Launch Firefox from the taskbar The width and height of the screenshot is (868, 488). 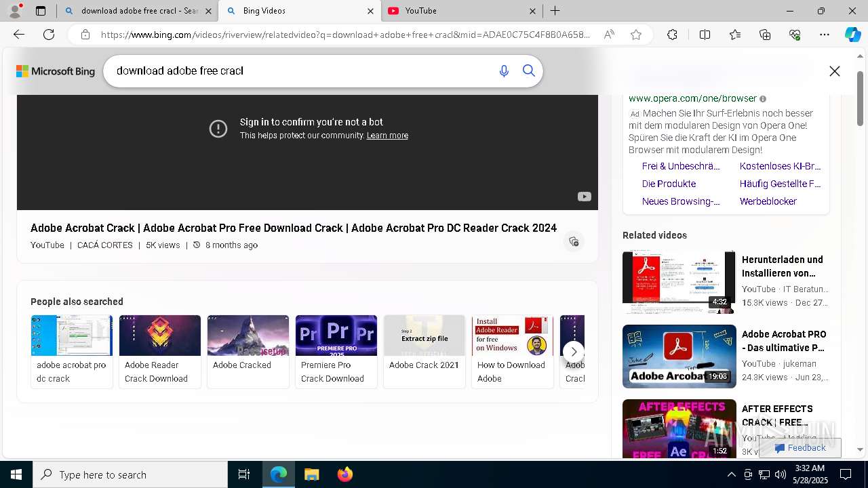coord(345,474)
